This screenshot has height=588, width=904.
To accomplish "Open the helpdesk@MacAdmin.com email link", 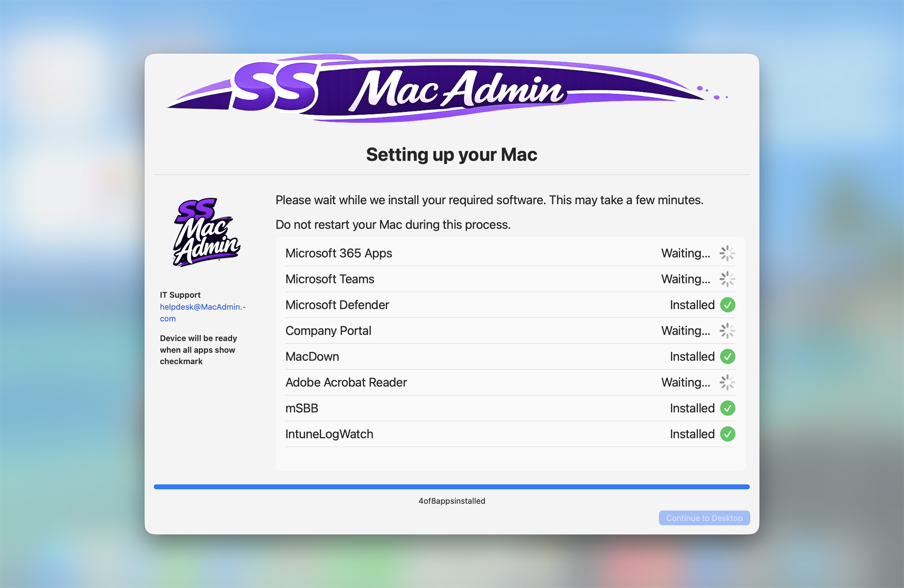I will [x=202, y=307].
